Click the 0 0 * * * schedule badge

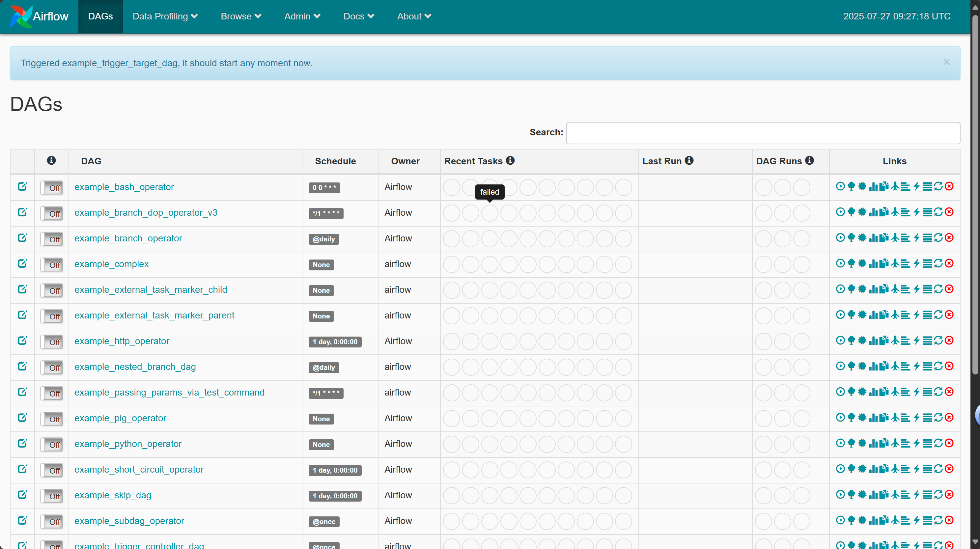pos(324,188)
